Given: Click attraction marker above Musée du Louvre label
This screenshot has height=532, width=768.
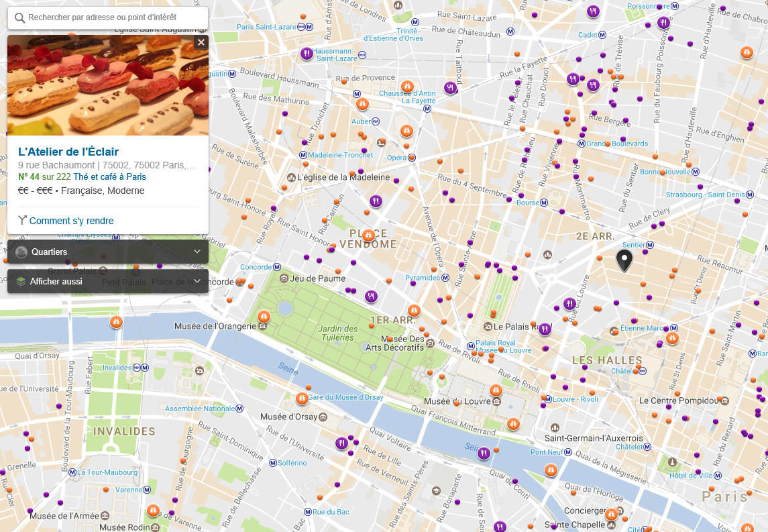Looking at the screenshot, I should coord(496,390).
